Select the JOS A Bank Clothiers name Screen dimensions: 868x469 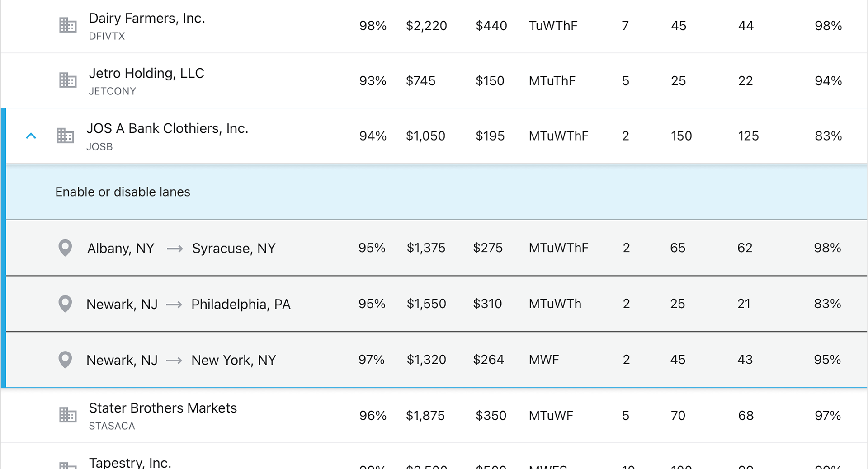(x=167, y=128)
